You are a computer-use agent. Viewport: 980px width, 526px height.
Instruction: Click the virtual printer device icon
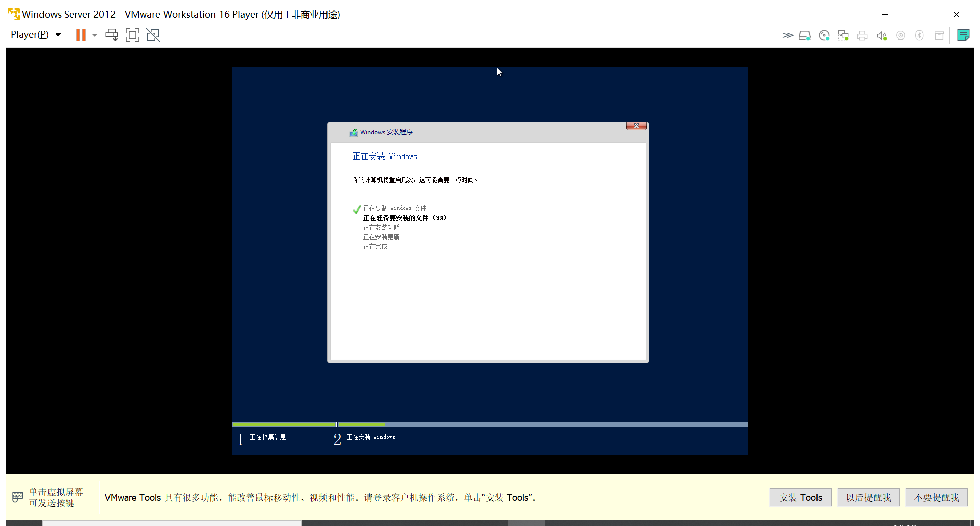862,35
